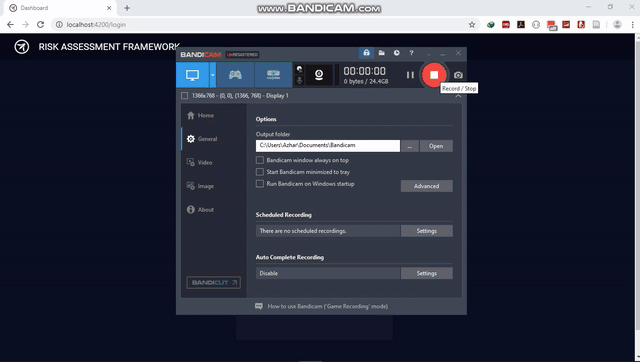Screen dimensions: 640x362
Task: Open the Bandicam output folder icon
Action: (382, 53)
